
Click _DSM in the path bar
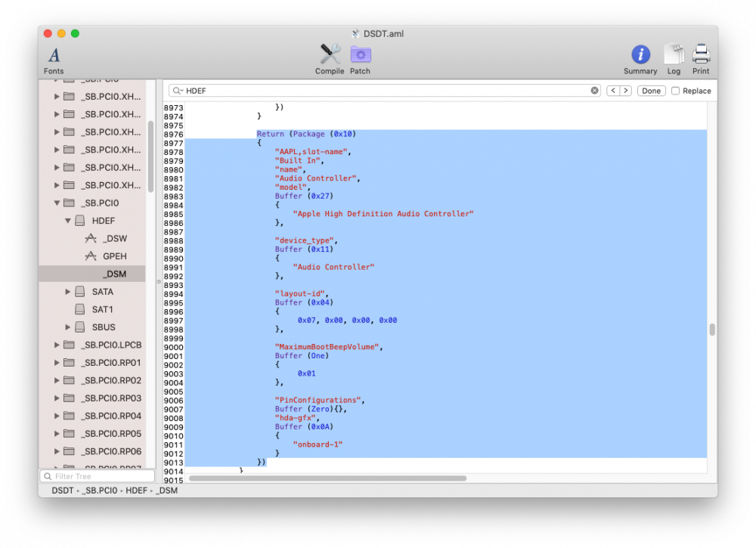pyautogui.click(x=167, y=491)
